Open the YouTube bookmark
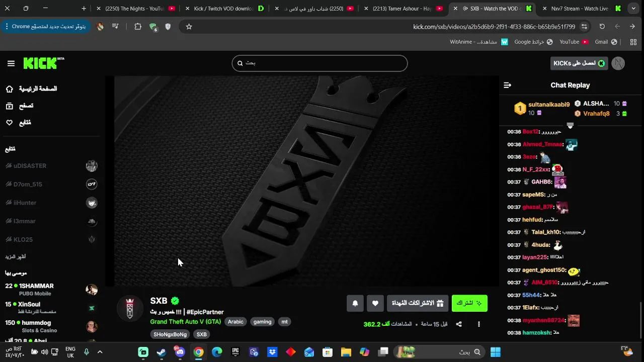 pyautogui.click(x=574, y=42)
